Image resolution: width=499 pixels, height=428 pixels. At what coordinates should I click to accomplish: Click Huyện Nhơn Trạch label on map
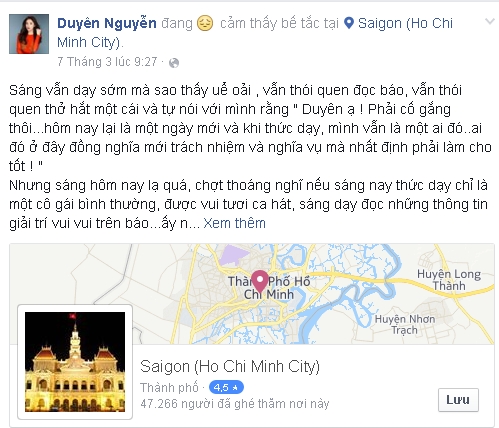pos(405,324)
